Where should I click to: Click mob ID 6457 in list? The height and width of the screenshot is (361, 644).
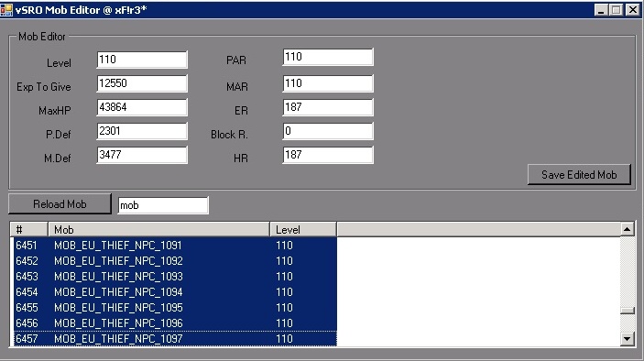coord(27,339)
